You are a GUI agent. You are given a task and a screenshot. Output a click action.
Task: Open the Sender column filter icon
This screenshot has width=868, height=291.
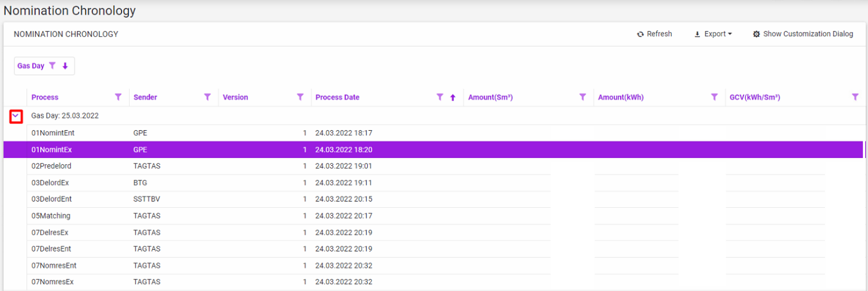208,97
